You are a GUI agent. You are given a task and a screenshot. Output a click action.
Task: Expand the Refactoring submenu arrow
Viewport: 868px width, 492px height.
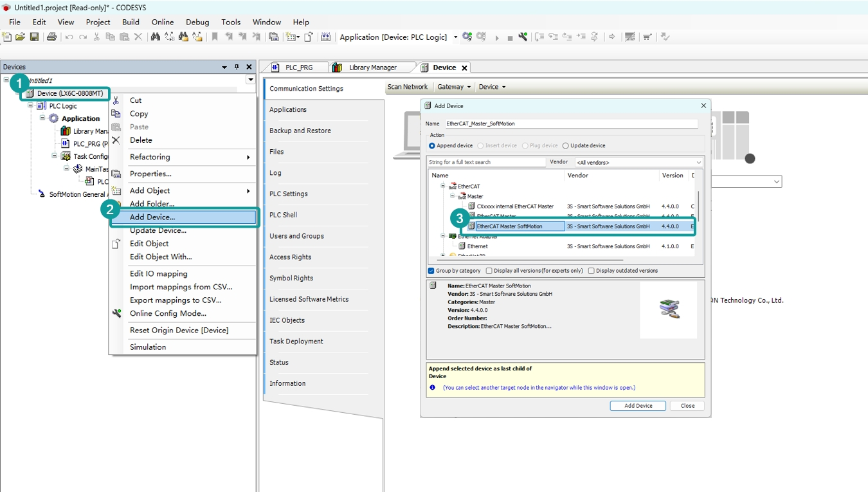pyautogui.click(x=248, y=157)
